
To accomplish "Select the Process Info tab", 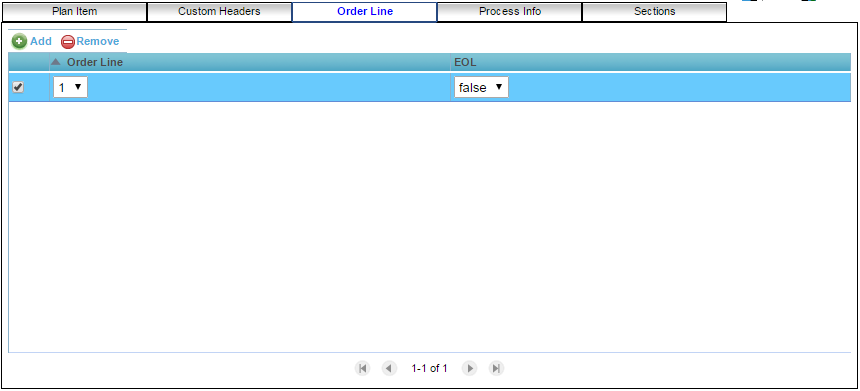I will 510,12.
